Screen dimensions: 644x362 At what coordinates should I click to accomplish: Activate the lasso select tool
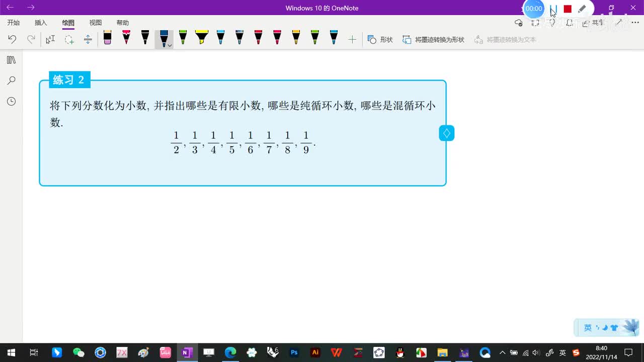click(x=69, y=39)
